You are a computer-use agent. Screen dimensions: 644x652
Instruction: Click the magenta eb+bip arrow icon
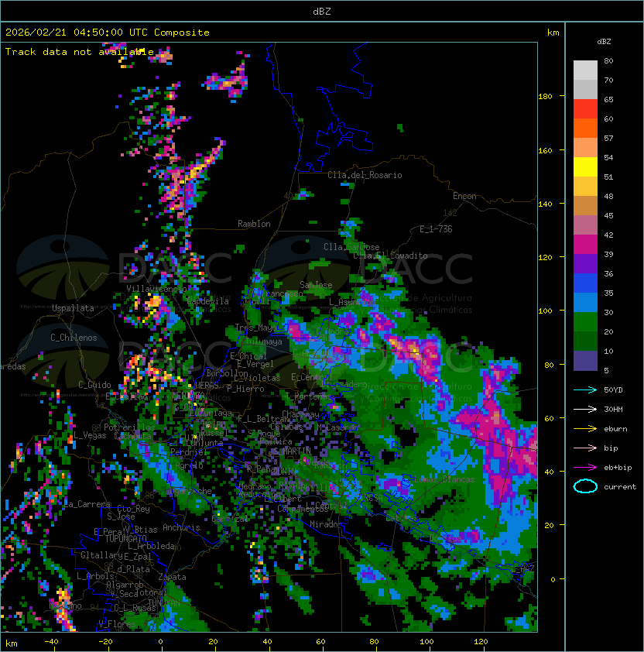[x=585, y=468]
